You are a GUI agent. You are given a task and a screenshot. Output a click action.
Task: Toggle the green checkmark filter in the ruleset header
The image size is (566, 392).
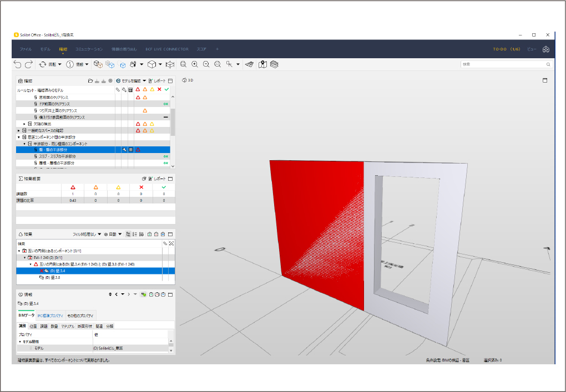[x=166, y=89]
